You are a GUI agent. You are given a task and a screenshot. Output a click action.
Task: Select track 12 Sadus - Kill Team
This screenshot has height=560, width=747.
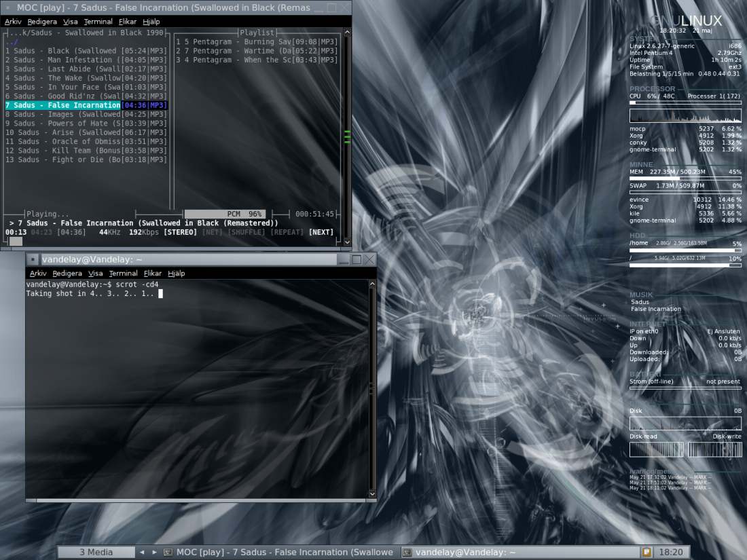86,150
